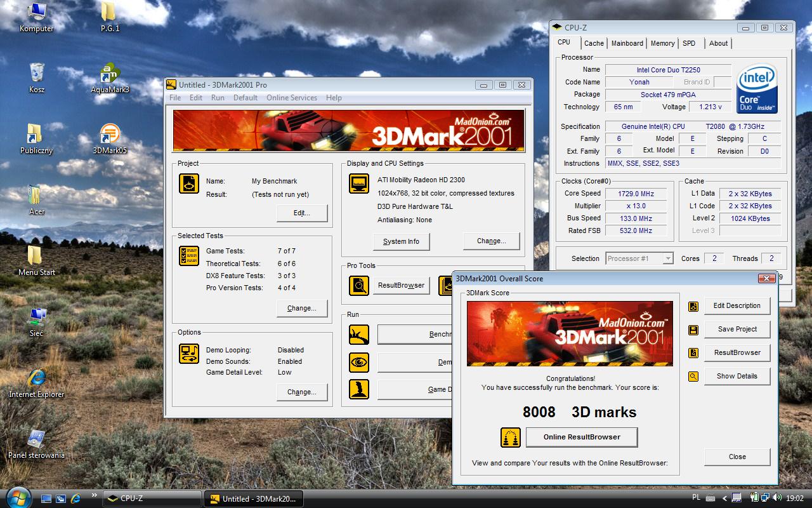Click the Show Desktop quick launch icon

(x=46, y=498)
